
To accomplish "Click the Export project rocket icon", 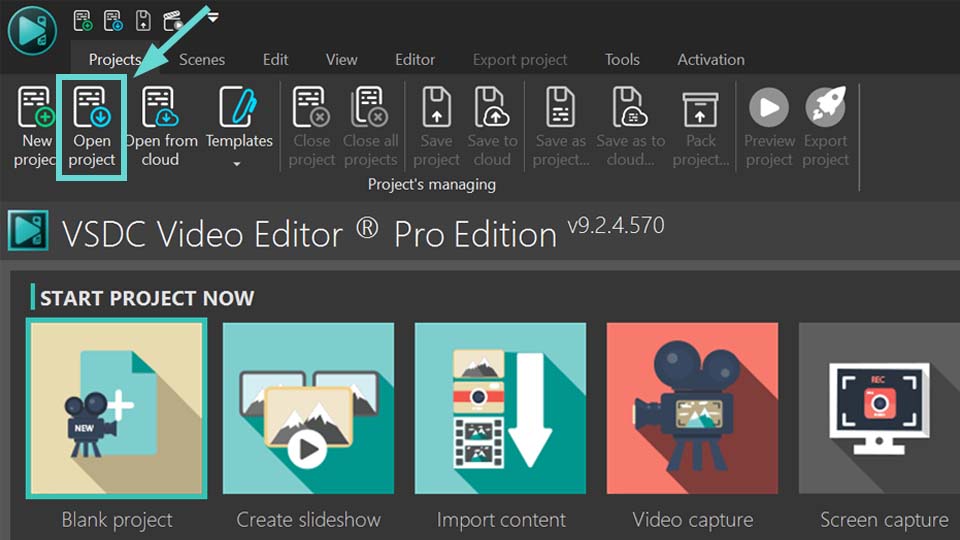I will pos(825,108).
